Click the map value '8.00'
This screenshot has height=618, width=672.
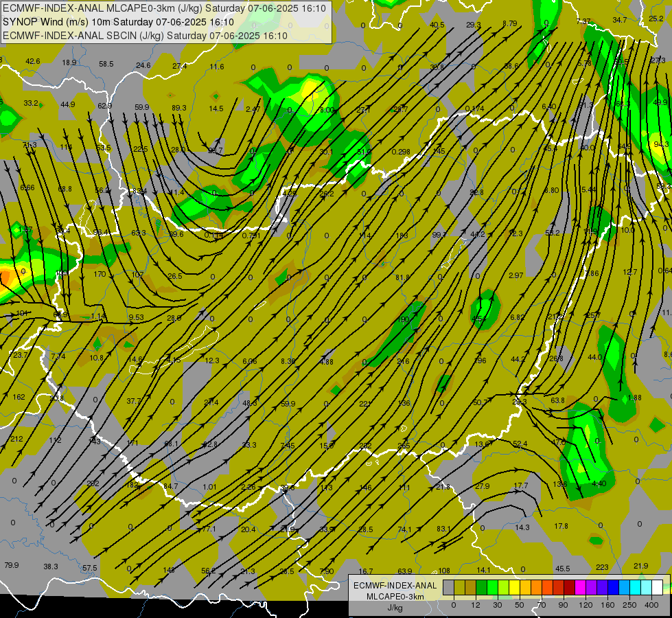click(x=327, y=110)
